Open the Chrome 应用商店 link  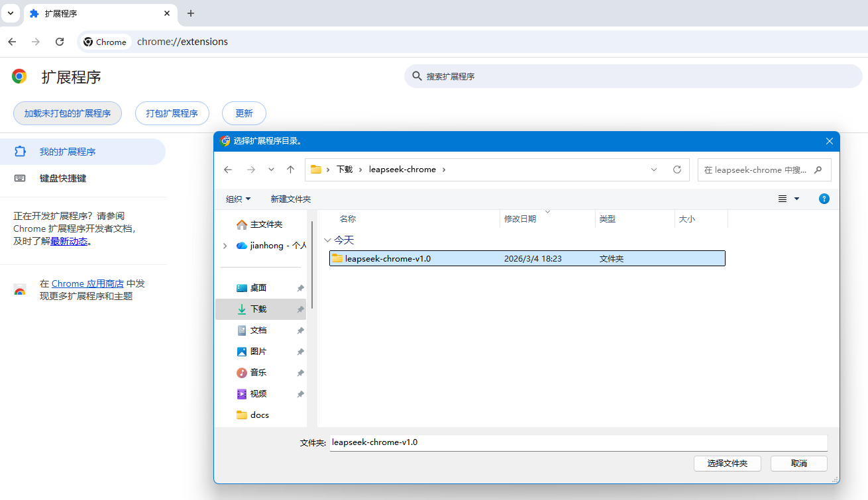coord(87,283)
